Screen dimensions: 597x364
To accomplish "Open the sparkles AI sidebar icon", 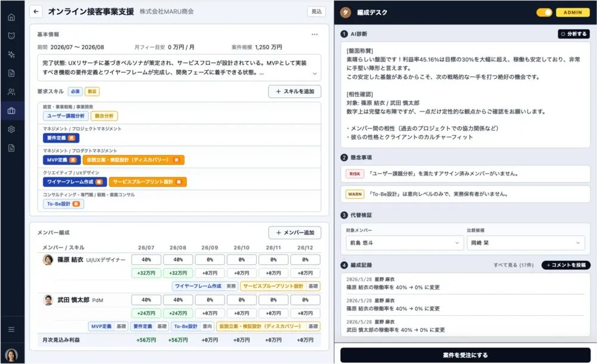I will tap(11, 54).
